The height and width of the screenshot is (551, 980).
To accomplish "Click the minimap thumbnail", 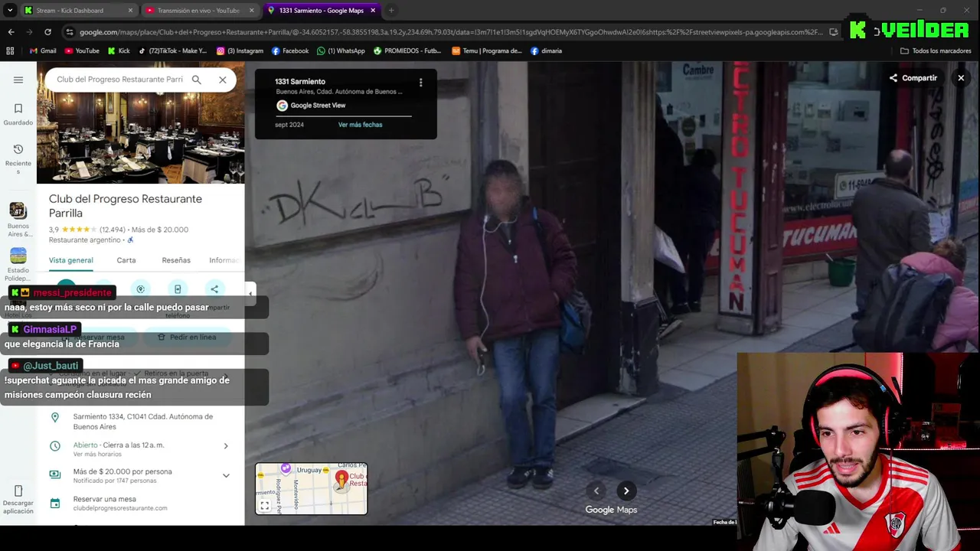I will point(312,488).
